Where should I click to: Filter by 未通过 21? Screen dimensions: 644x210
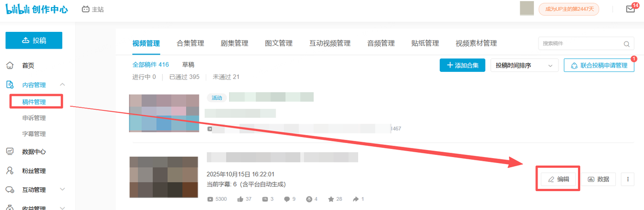pos(226,77)
